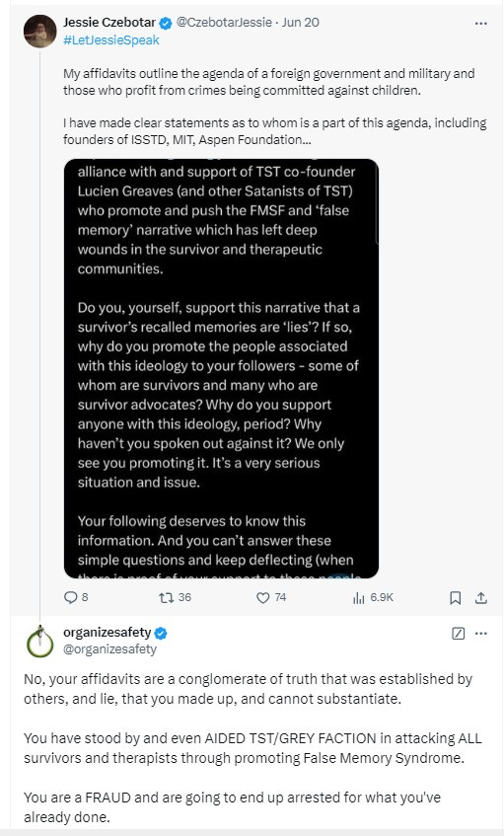Image resolution: width=504 pixels, height=836 pixels.
Task: Open the embedded black text screenshot image
Action: coord(221,368)
